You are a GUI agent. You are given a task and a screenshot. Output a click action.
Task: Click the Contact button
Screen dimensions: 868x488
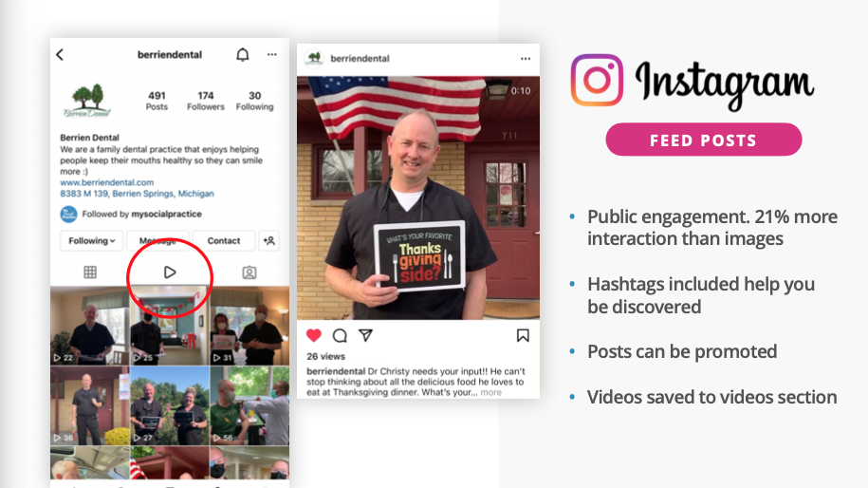(224, 241)
